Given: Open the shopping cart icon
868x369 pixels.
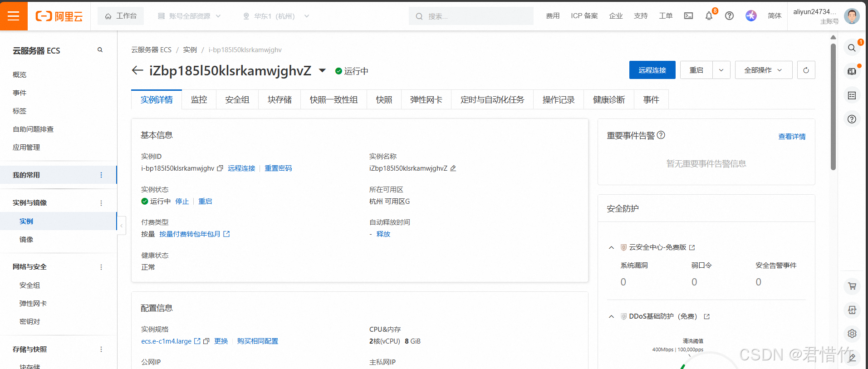Looking at the screenshot, I should click(852, 286).
